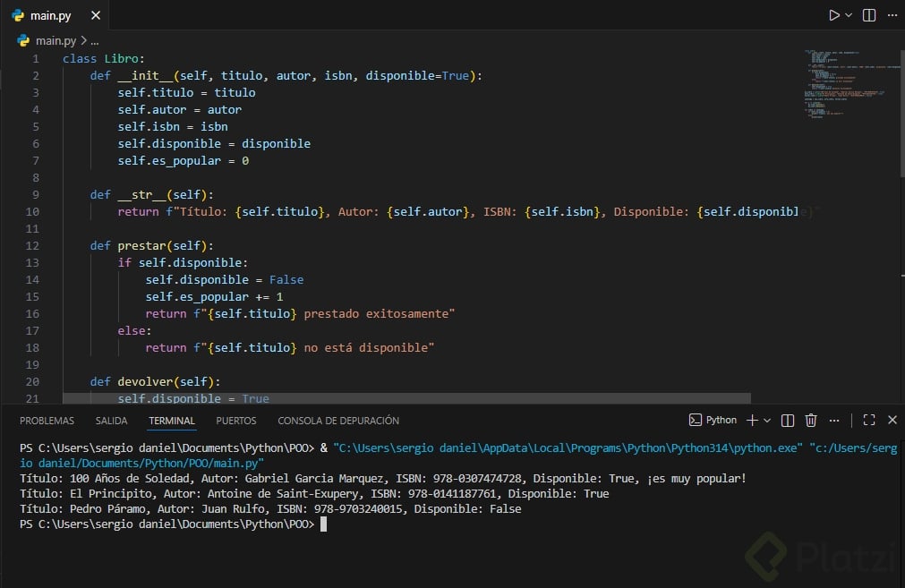905x588 pixels.
Task: Open new terminal profile dropdown arrow
Action: click(767, 420)
